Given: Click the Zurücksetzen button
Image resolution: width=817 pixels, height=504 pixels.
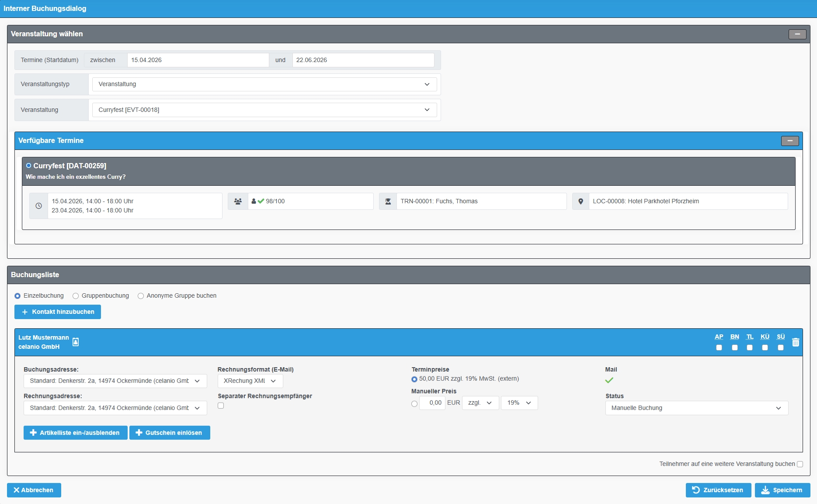Looking at the screenshot, I should point(719,490).
